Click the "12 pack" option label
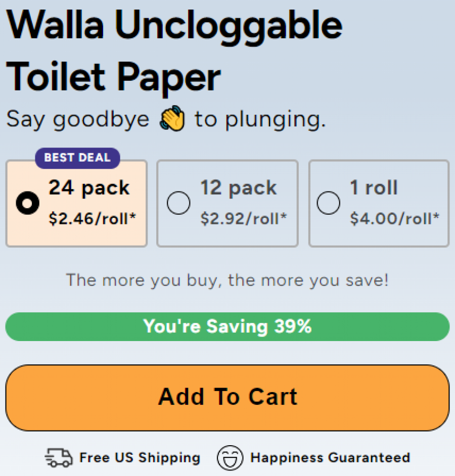Screen dimensions: 455x476 [x=239, y=188]
